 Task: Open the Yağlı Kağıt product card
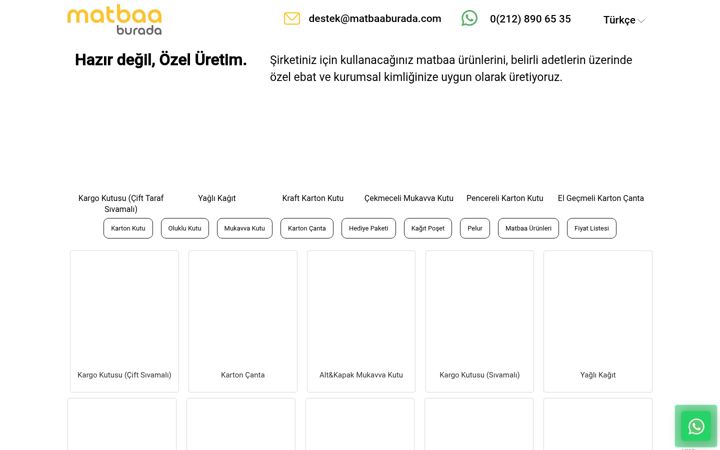click(x=598, y=321)
